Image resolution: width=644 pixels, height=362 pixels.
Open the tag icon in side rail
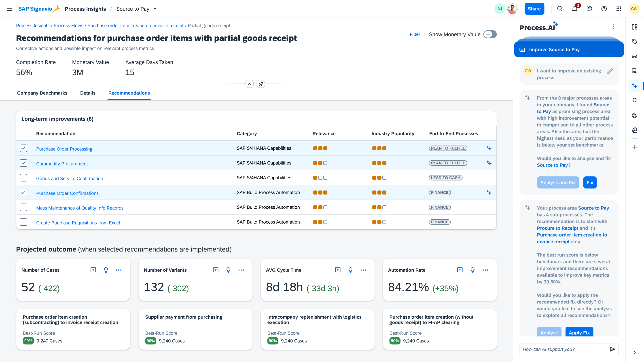(634, 42)
